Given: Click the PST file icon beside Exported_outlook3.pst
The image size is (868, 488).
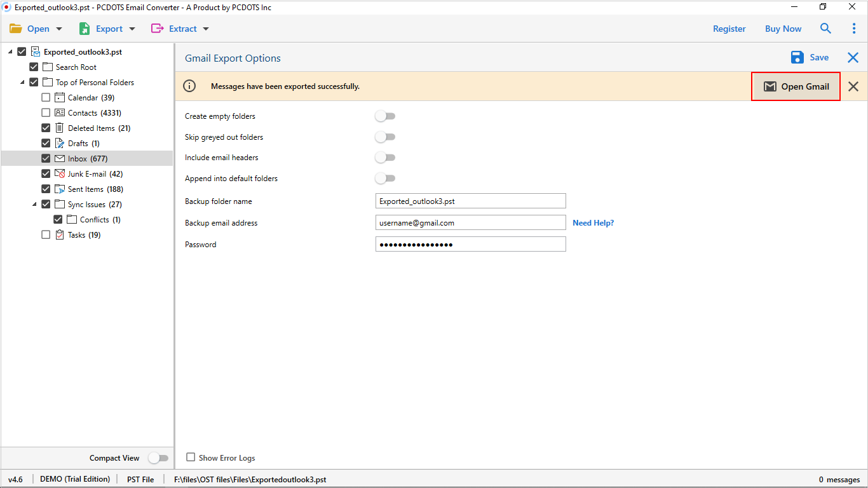Looking at the screenshot, I should coord(36,51).
